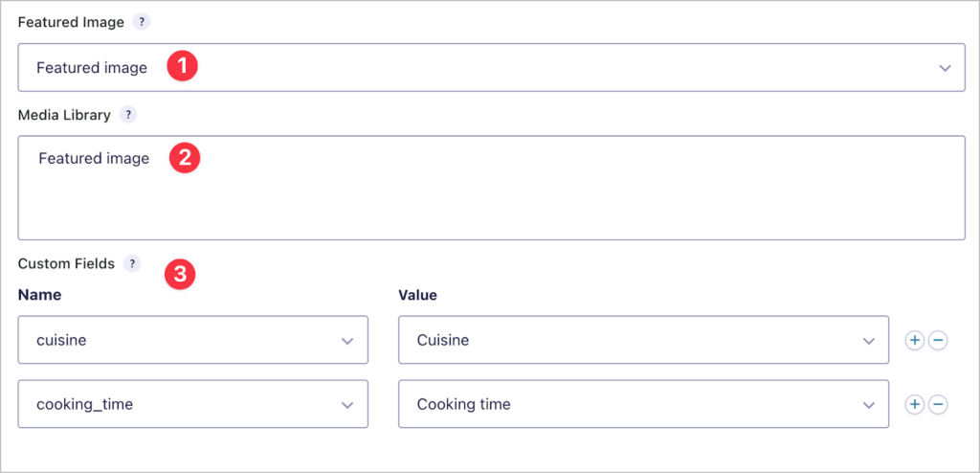Click the red number 1 annotation badge

point(182,66)
